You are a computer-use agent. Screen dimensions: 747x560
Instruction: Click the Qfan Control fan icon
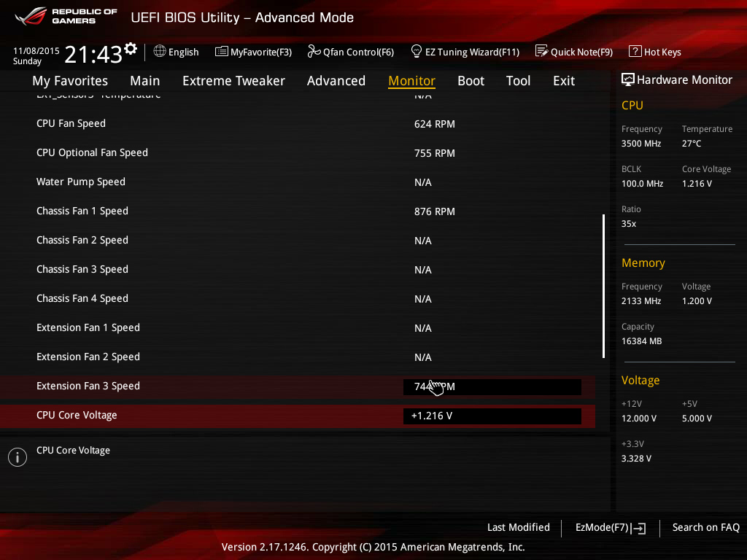[x=314, y=52]
